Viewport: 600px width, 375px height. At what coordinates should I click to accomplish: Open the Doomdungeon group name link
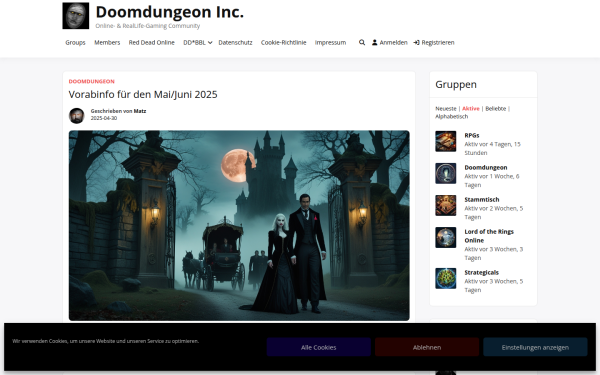pyautogui.click(x=486, y=168)
